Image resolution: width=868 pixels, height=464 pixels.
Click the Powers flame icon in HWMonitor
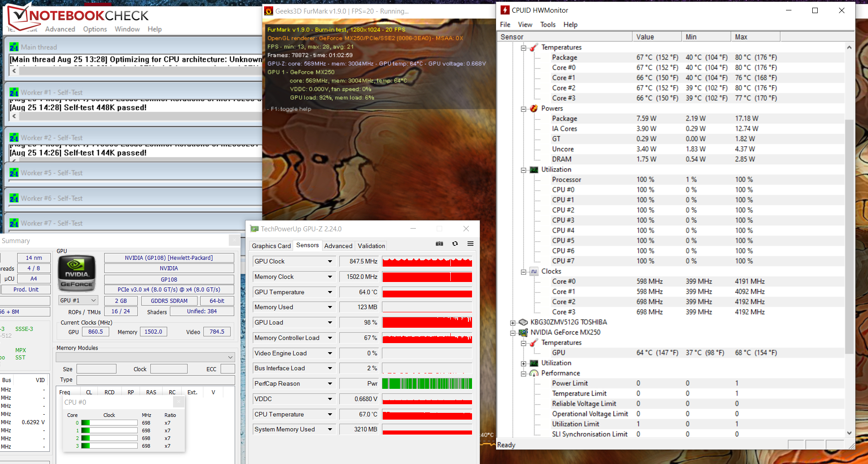(x=534, y=108)
